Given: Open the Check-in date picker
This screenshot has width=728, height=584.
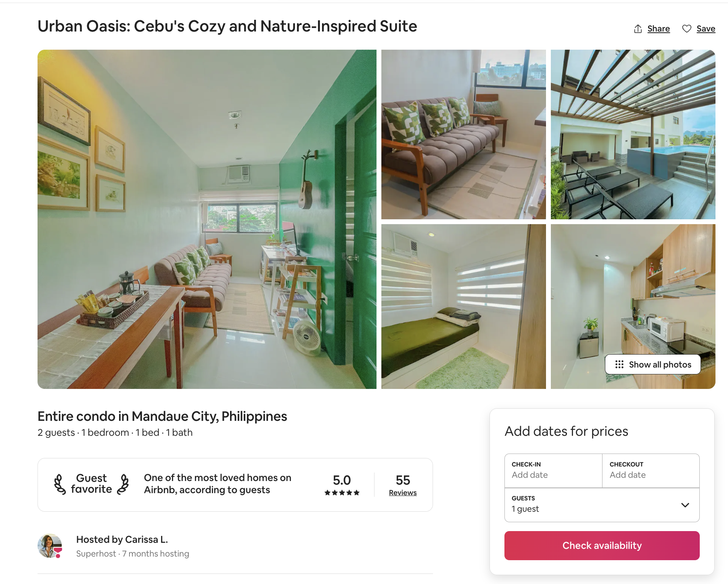Looking at the screenshot, I should click(553, 471).
